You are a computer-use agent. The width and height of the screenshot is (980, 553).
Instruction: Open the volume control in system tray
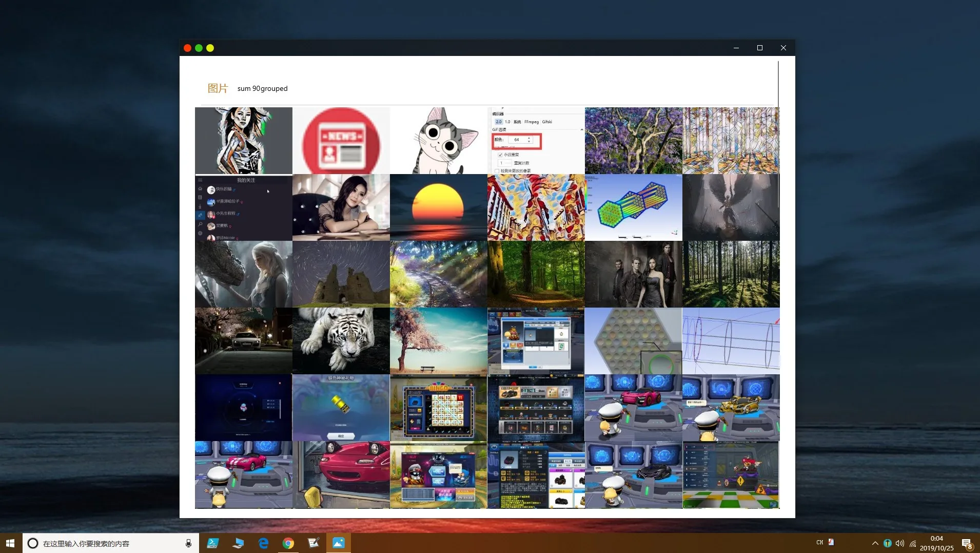click(900, 543)
